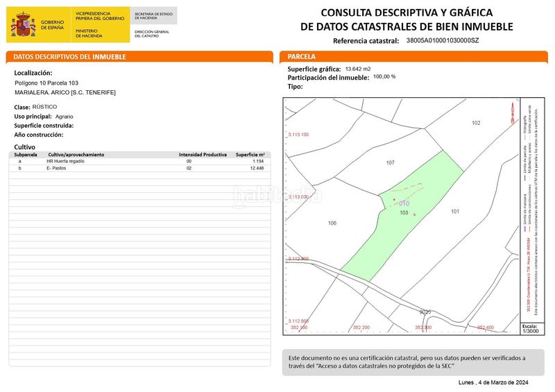Image resolution: width=555 pixels, height=392 pixels.
Task: Click the Cultivo/aprovechamiento column header
Action: tap(76, 155)
